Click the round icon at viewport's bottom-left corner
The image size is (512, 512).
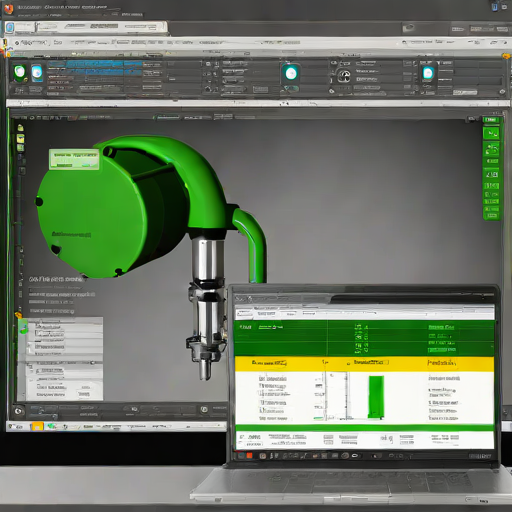point(18,411)
